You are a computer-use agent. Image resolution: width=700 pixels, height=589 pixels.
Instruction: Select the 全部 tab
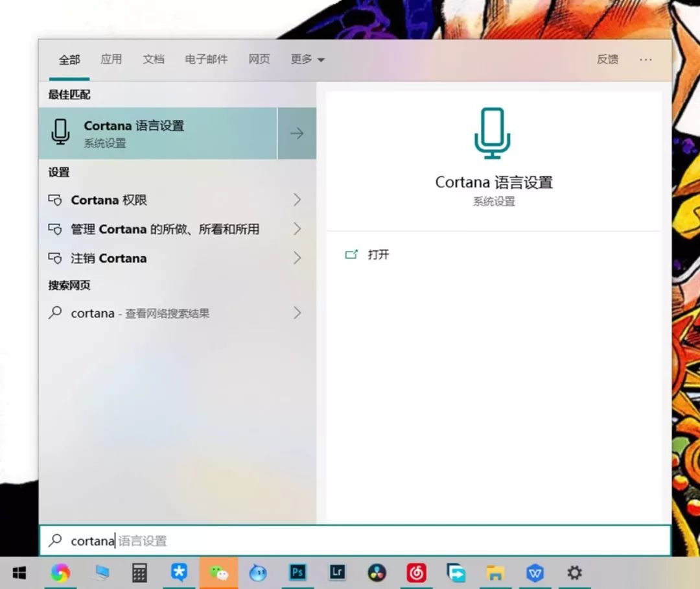[x=69, y=60]
